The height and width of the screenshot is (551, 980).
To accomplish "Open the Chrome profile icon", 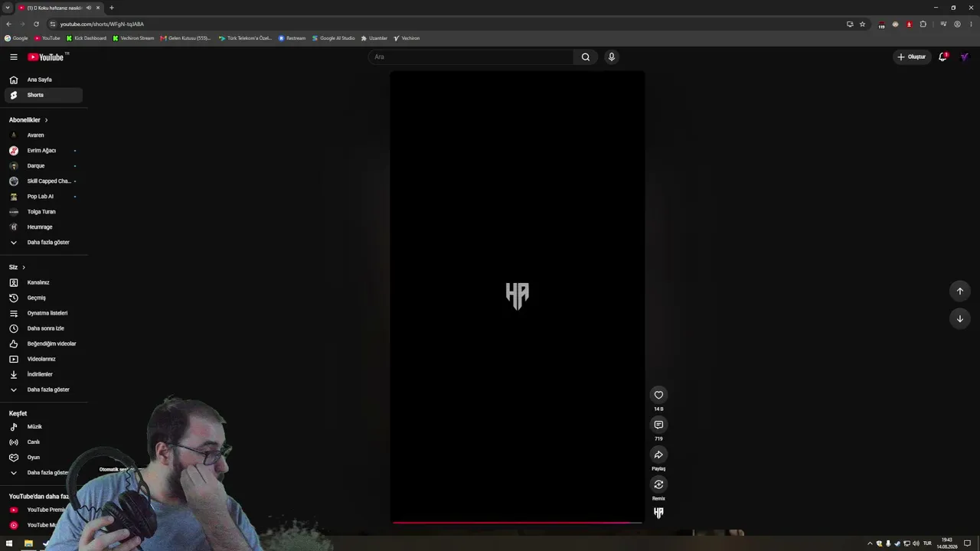I will 957,24.
